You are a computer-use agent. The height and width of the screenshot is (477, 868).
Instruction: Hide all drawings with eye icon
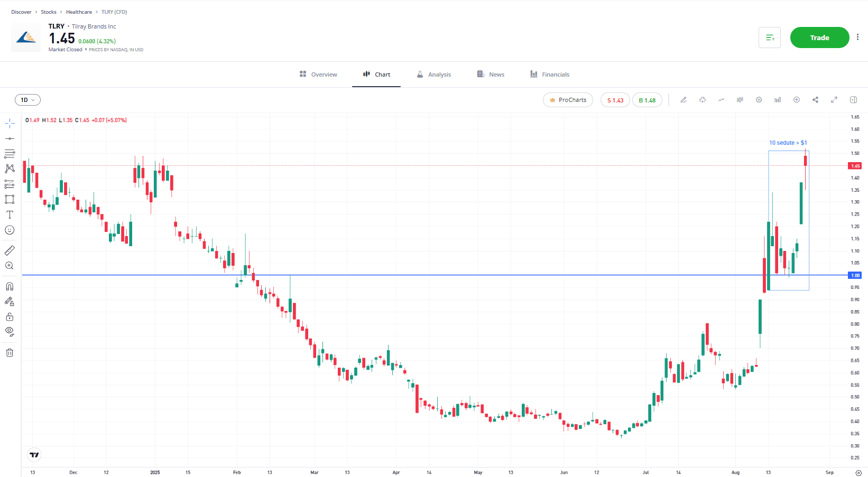point(10,332)
